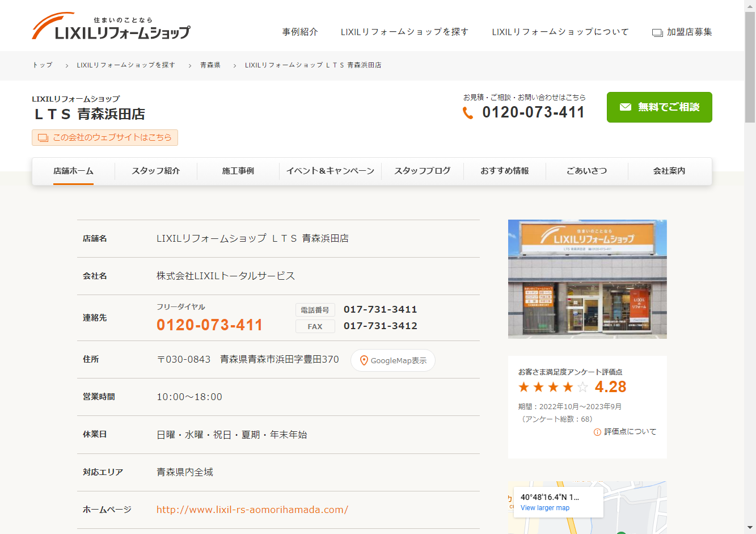
Task: Click the star rating icons
Action: click(x=553, y=387)
